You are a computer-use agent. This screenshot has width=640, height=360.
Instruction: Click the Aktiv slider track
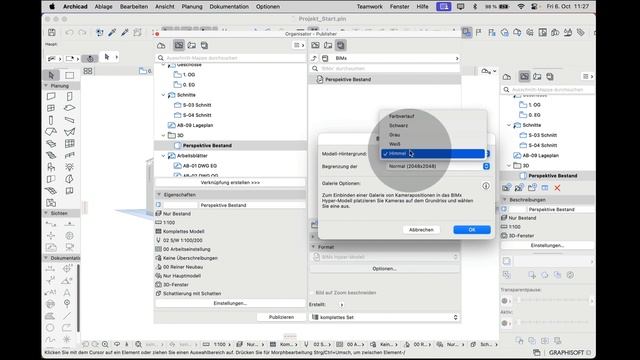pos(553,322)
